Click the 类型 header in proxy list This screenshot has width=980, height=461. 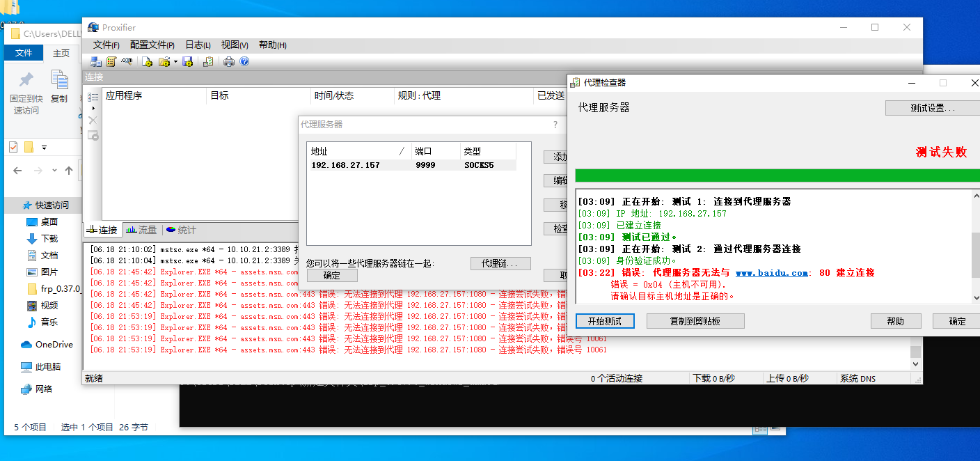[488, 151]
